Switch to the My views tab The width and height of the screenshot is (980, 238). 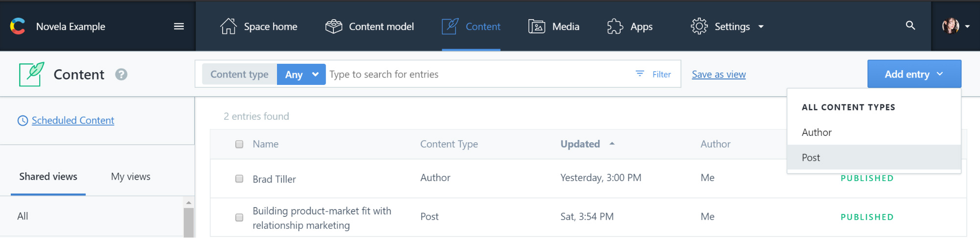pyautogui.click(x=130, y=177)
